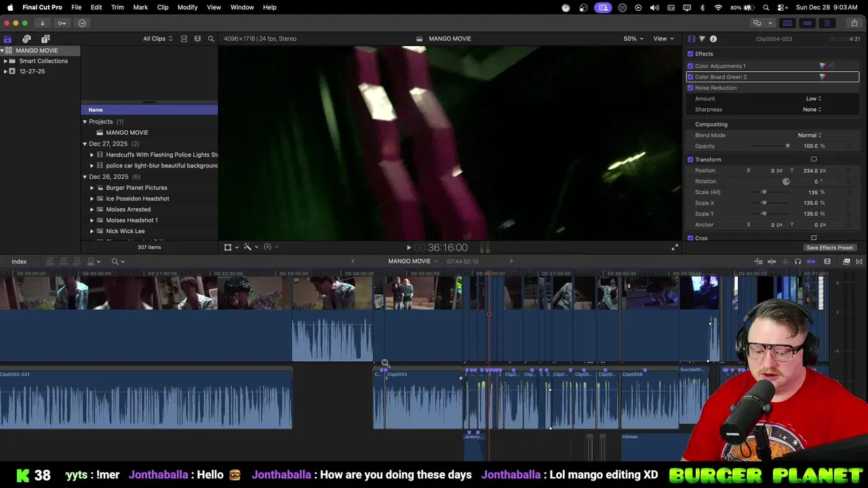This screenshot has width=868, height=488.
Task: Open the Retime speedometer menu in viewer
Action: pos(269,247)
